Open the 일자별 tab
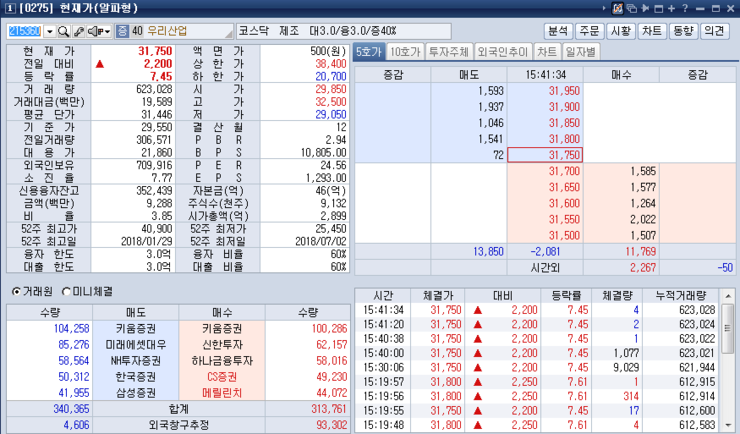 pos(581,51)
